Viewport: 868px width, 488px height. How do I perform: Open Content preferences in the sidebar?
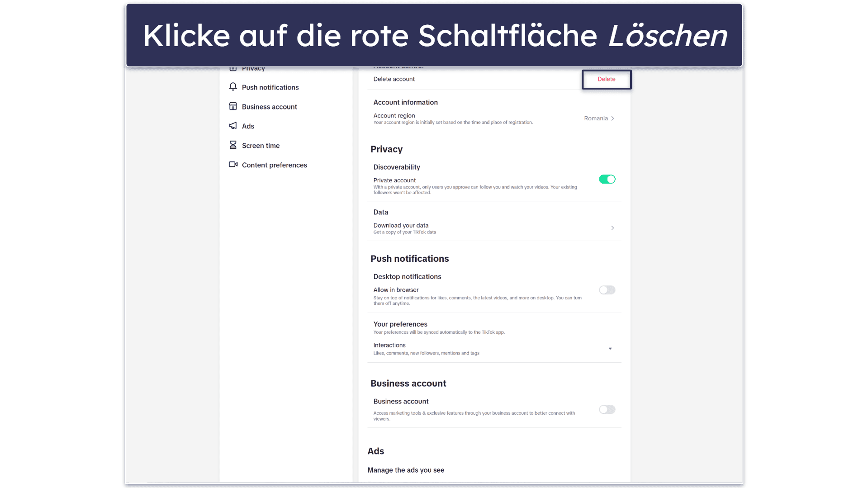[x=274, y=165]
